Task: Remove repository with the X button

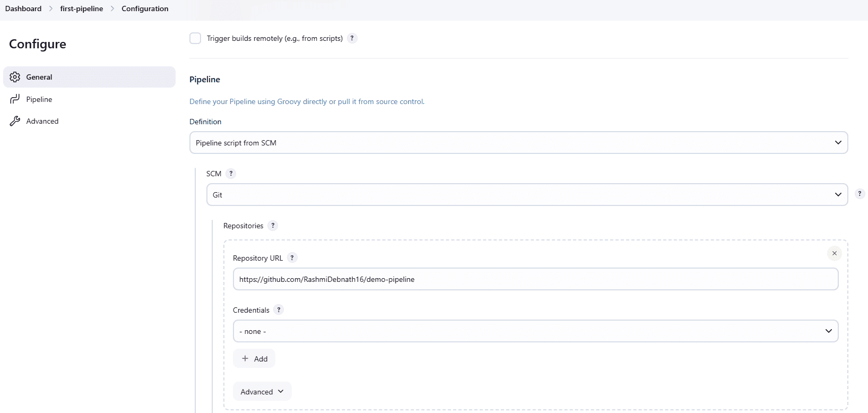Action: 834,253
